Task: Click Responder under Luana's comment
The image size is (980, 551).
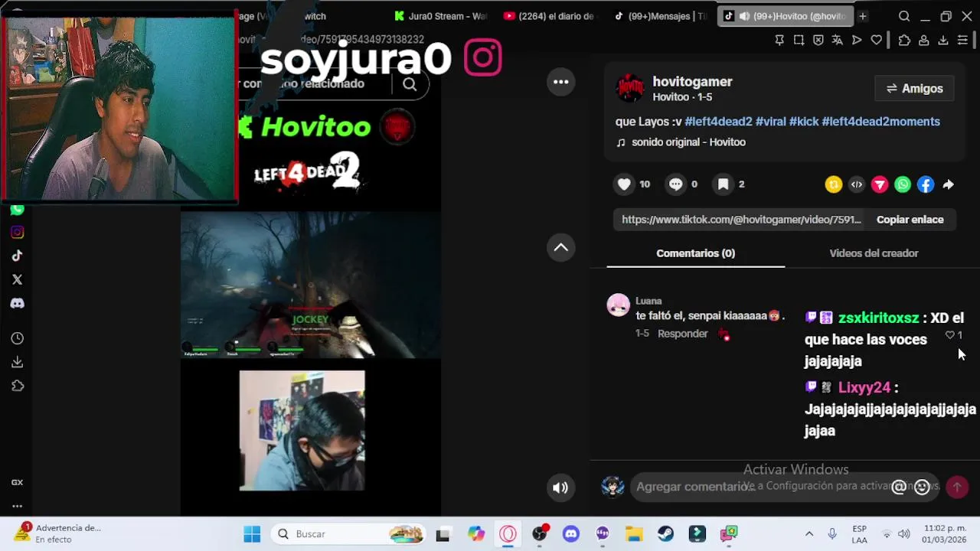Action: tap(682, 334)
